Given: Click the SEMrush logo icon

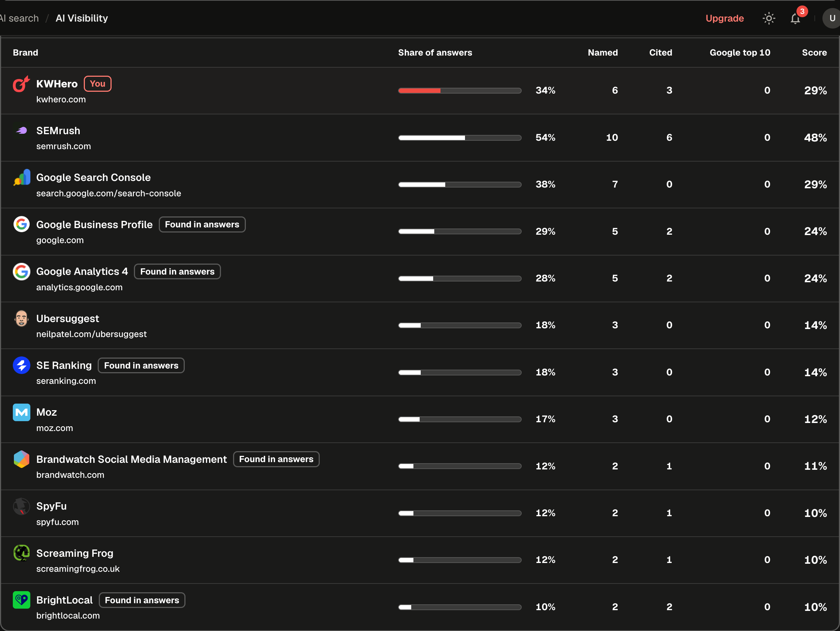Looking at the screenshot, I should click(21, 131).
